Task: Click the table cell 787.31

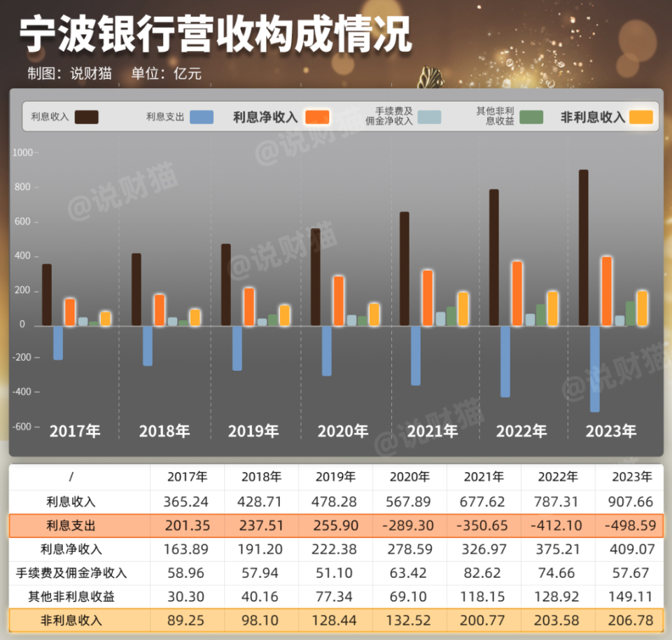Action: click(556, 502)
